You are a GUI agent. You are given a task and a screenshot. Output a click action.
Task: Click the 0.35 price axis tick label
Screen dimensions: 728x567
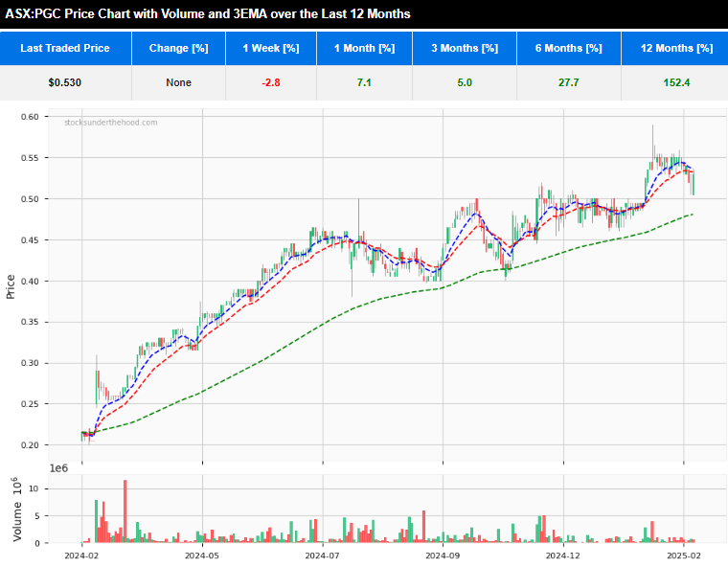30,322
